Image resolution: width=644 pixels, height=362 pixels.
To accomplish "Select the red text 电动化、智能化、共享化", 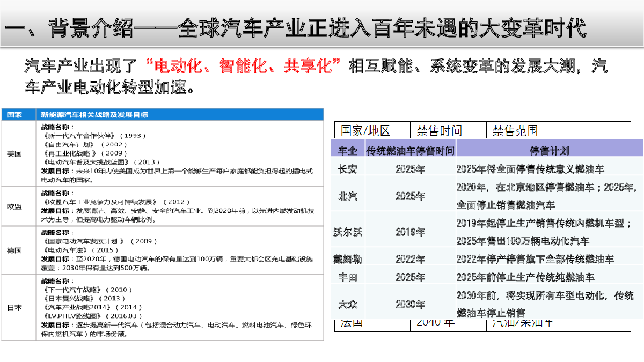I will click(243, 66).
